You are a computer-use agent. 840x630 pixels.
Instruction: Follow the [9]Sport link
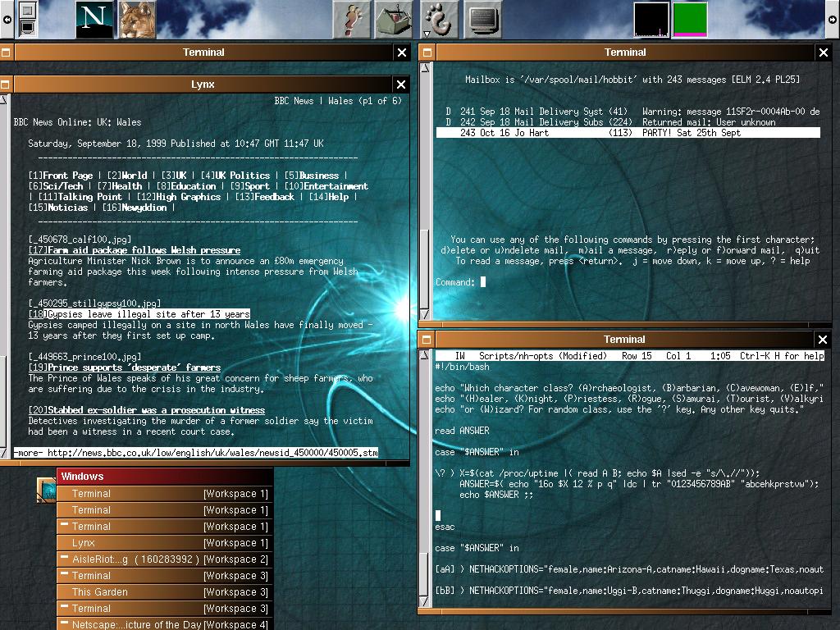249,186
